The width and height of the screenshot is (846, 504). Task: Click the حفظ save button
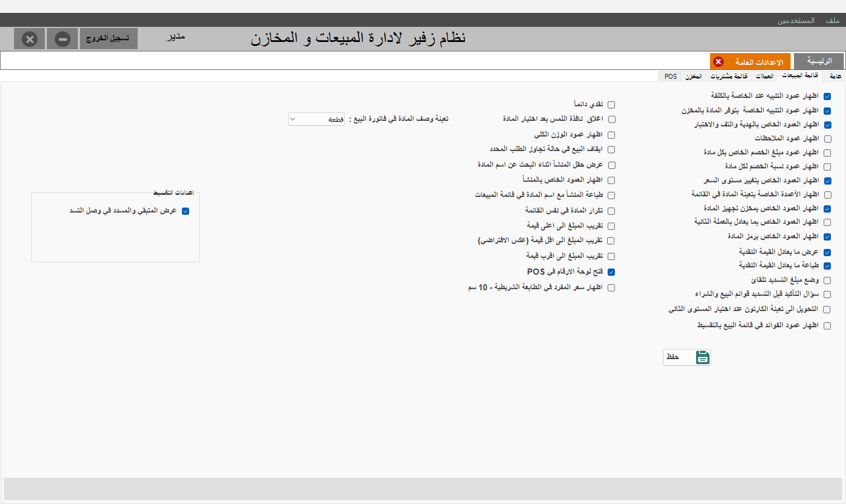click(x=687, y=357)
